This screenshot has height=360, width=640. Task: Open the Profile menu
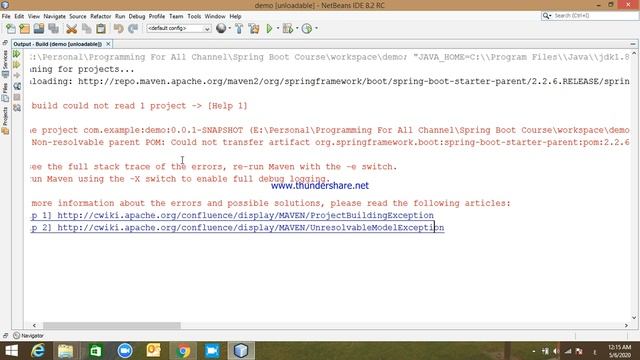click(157, 16)
